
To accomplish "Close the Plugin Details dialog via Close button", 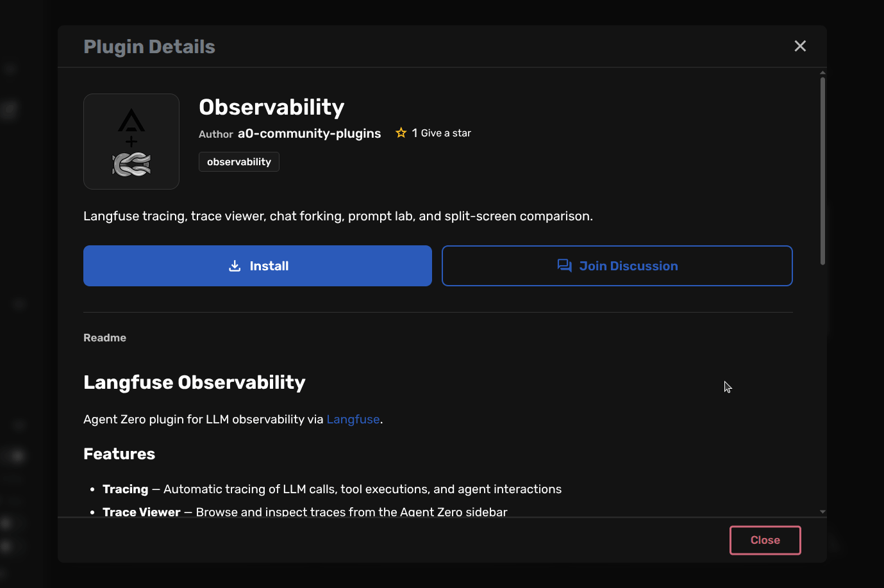I will tap(764, 540).
